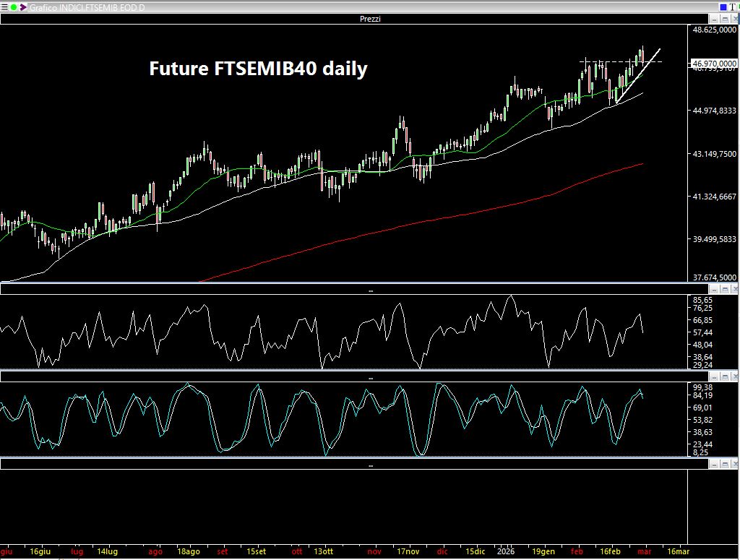Click the purple arrow icon
The height and width of the screenshot is (560, 740).
click(22, 7)
